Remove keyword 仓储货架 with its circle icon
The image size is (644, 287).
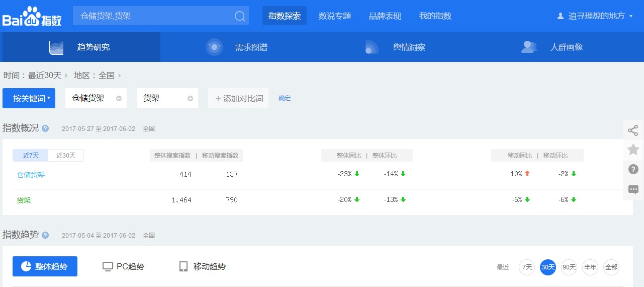(119, 99)
